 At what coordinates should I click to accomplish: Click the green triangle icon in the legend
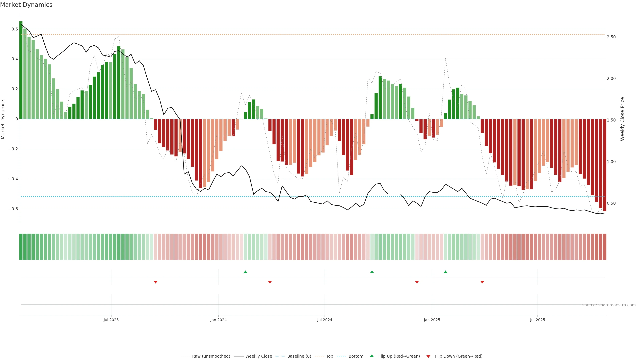(x=372, y=356)
